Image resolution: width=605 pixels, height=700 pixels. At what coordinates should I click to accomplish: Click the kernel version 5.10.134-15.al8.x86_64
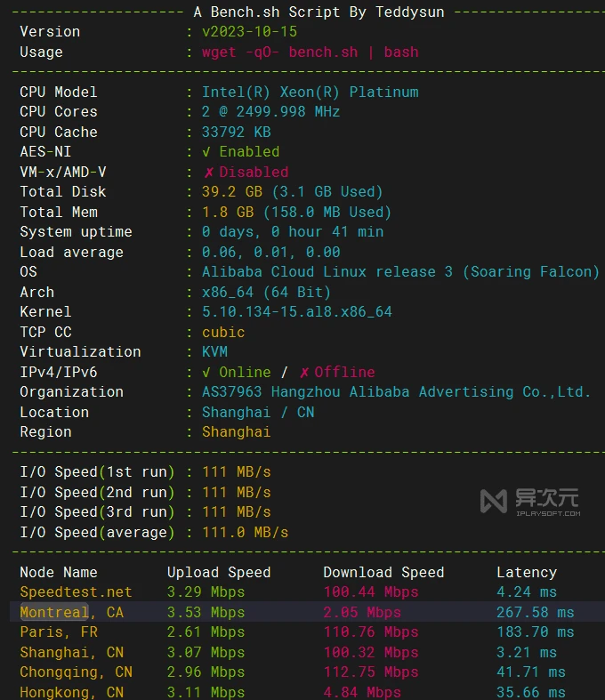point(296,312)
